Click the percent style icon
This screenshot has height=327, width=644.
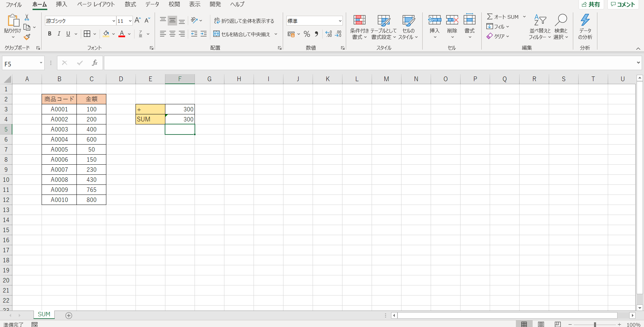[307, 34]
